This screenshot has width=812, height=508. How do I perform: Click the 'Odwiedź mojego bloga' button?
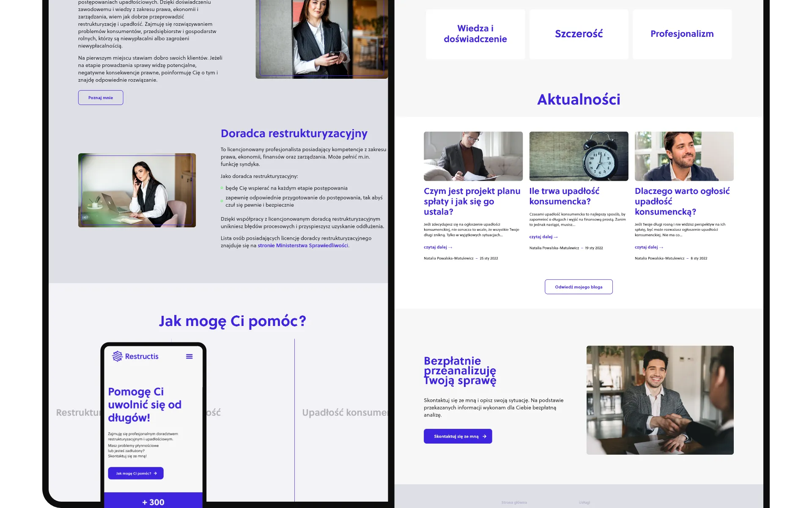pyautogui.click(x=578, y=287)
